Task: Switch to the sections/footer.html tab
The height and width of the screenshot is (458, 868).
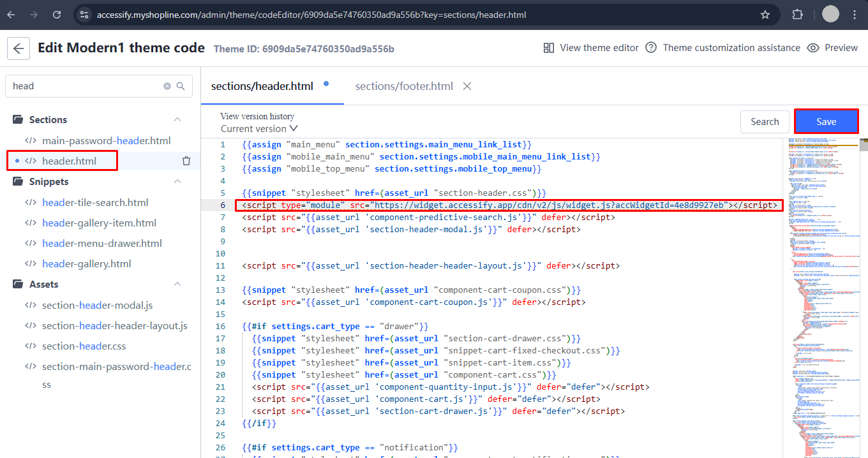Action: 403,85
